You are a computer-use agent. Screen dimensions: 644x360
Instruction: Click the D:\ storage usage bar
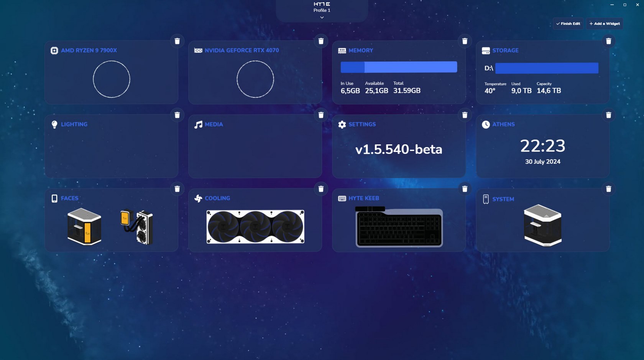pos(547,68)
